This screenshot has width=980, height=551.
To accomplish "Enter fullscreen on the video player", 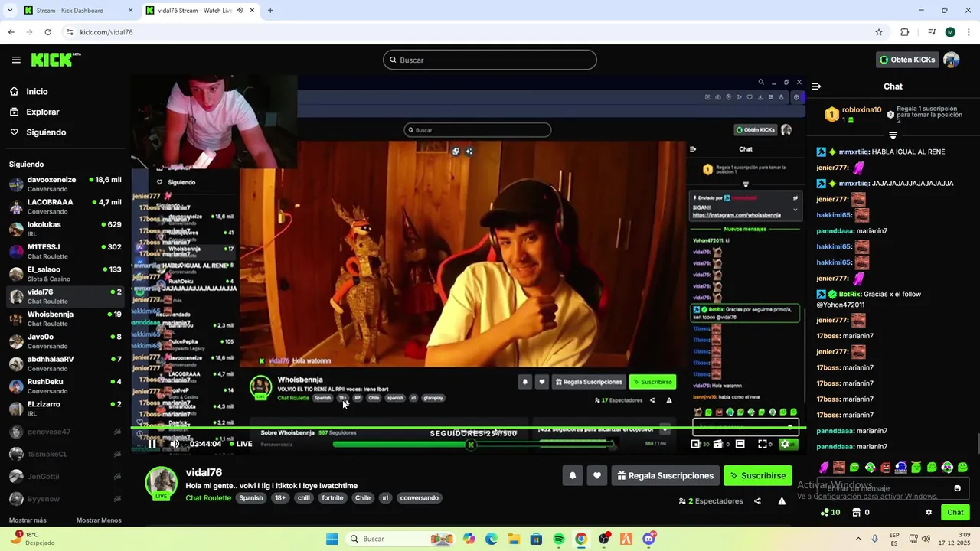I will point(763,444).
